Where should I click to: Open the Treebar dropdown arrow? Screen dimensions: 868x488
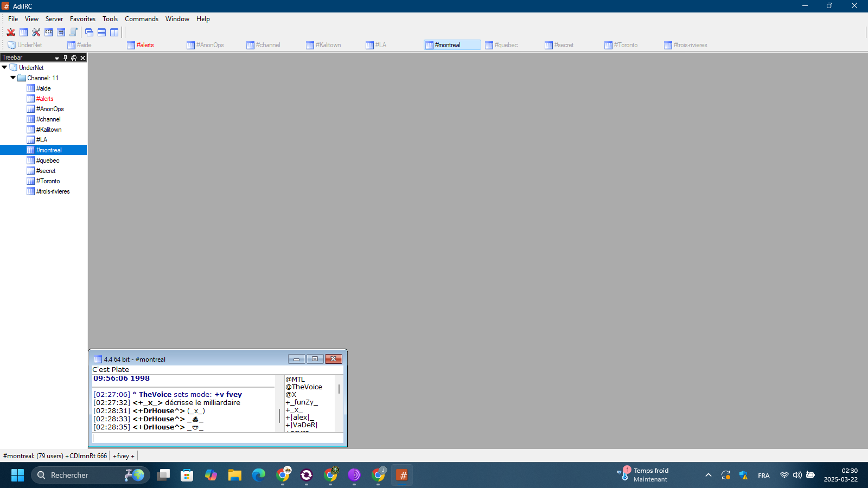click(x=56, y=58)
